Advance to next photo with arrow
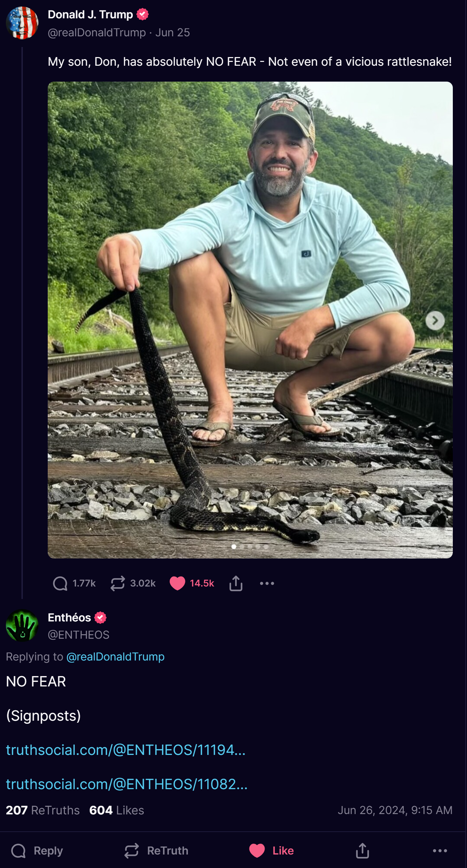The image size is (467, 868). click(x=435, y=321)
